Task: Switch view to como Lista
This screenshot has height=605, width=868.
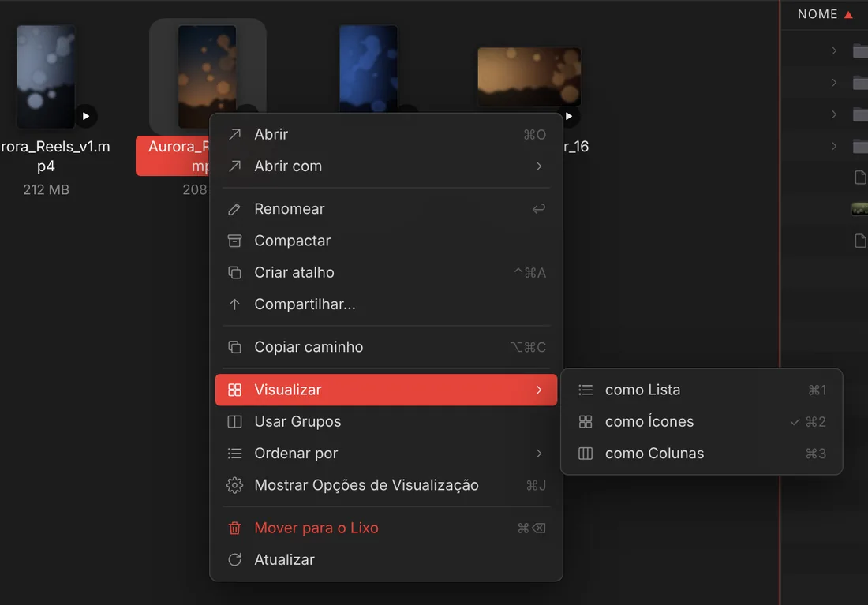Action: point(702,390)
